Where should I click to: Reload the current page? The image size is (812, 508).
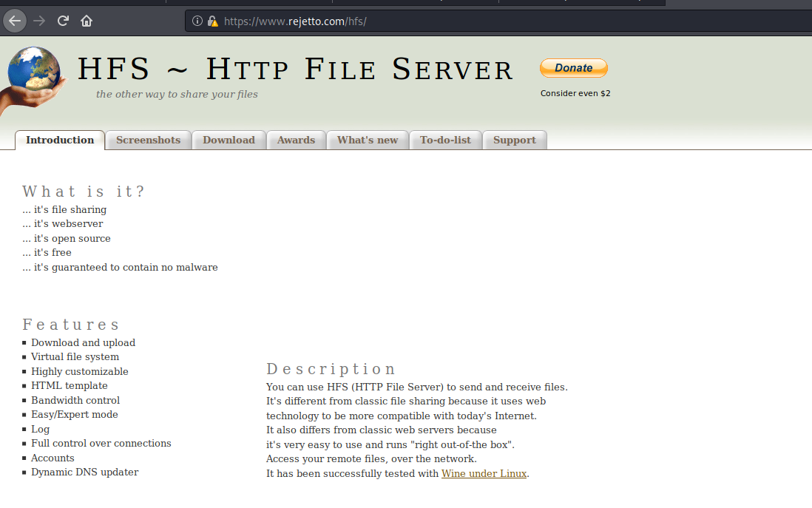coord(63,21)
